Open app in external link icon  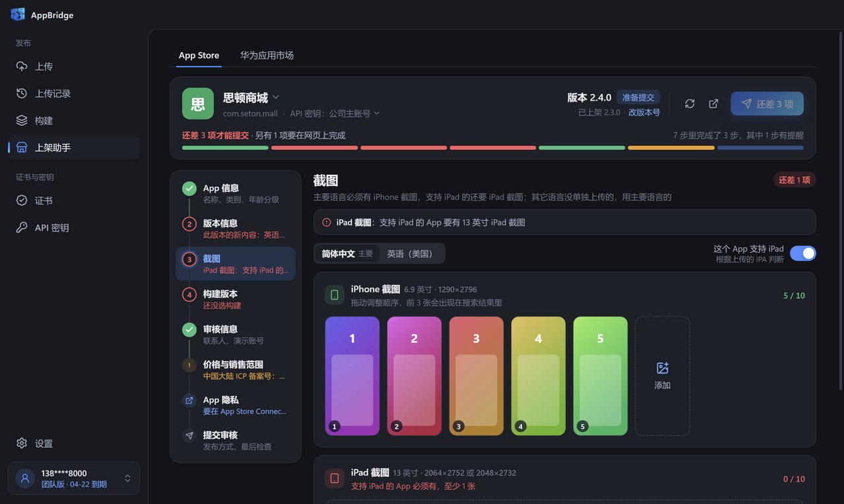(713, 104)
